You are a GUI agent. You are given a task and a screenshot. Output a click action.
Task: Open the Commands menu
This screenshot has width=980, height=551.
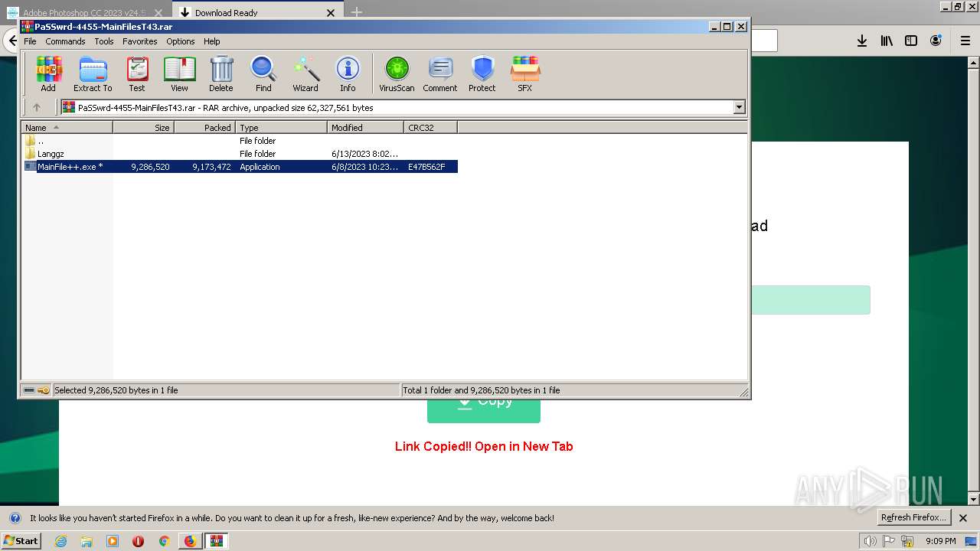click(65, 41)
